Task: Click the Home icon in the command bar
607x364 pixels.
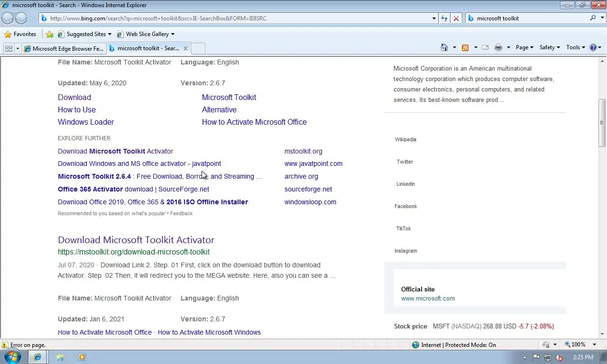Action: tap(444, 47)
